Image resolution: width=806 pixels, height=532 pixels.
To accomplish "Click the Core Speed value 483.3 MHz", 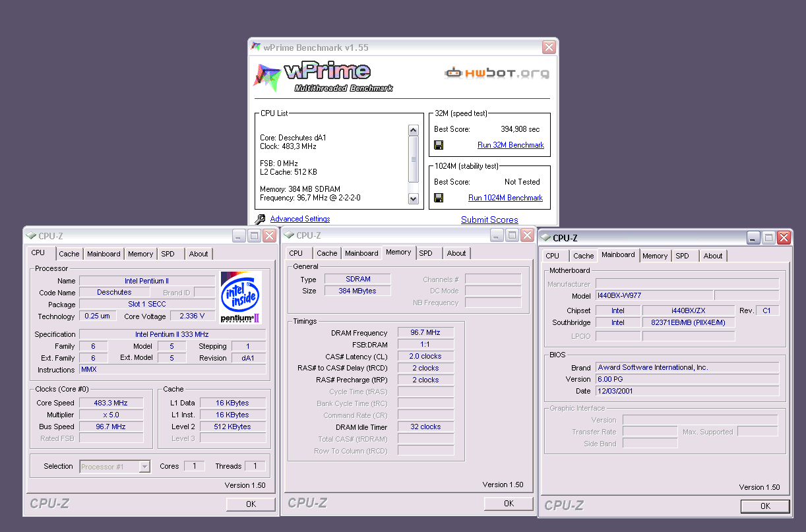I will [111, 403].
